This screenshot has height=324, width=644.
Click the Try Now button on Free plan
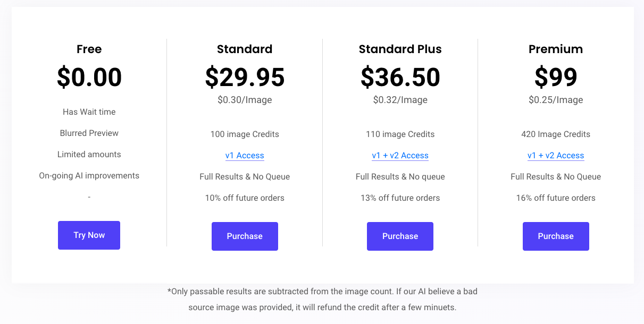[x=89, y=235]
